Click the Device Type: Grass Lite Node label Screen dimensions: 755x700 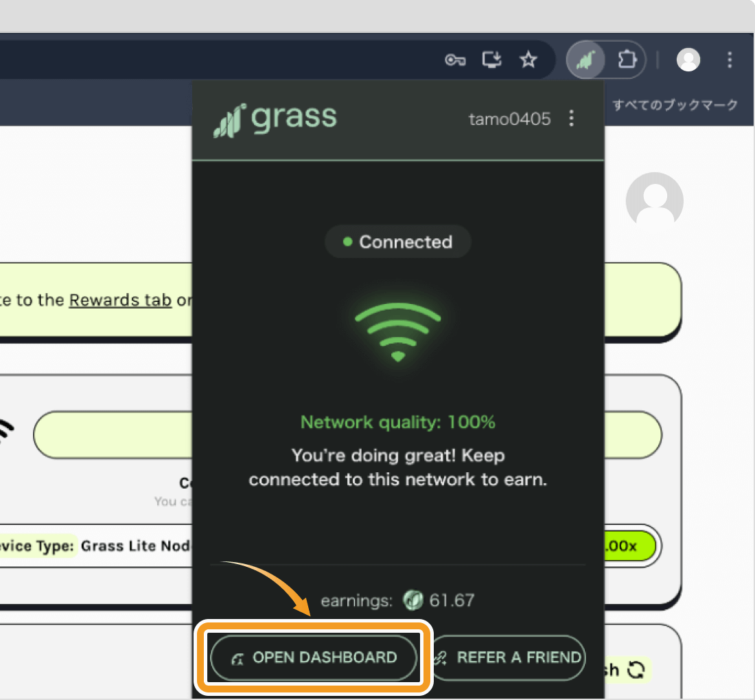[x=95, y=546]
